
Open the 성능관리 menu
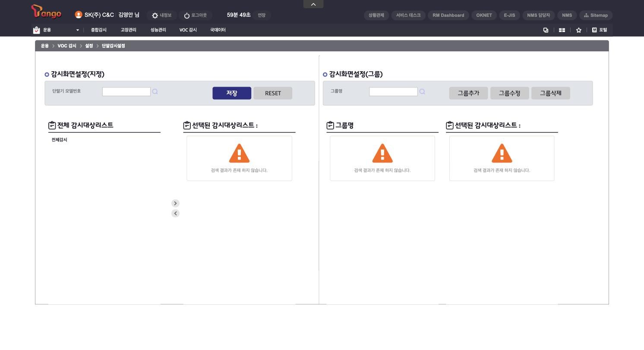(158, 30)
